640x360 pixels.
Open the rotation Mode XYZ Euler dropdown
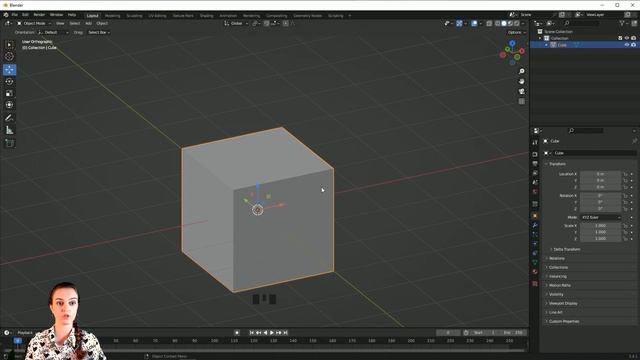(x=600, y=217)
